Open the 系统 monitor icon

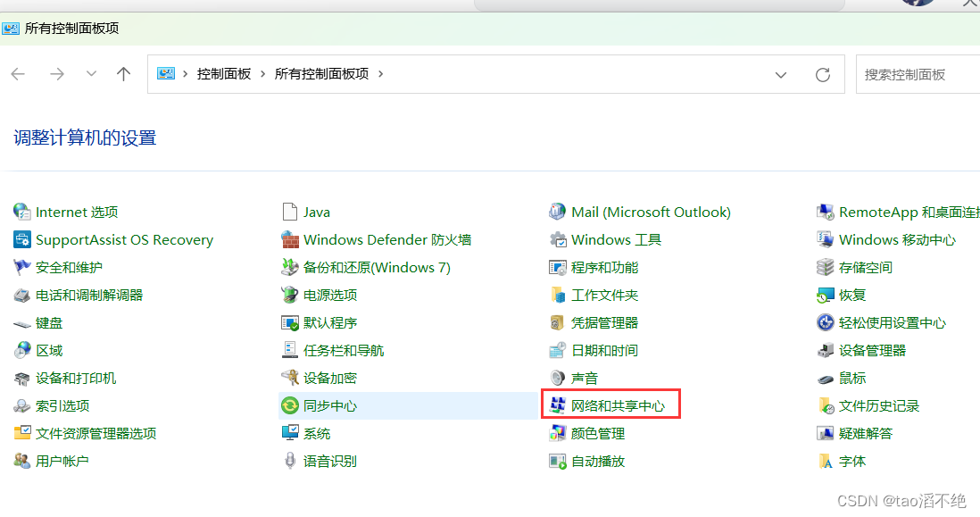[x=289, y=432]
